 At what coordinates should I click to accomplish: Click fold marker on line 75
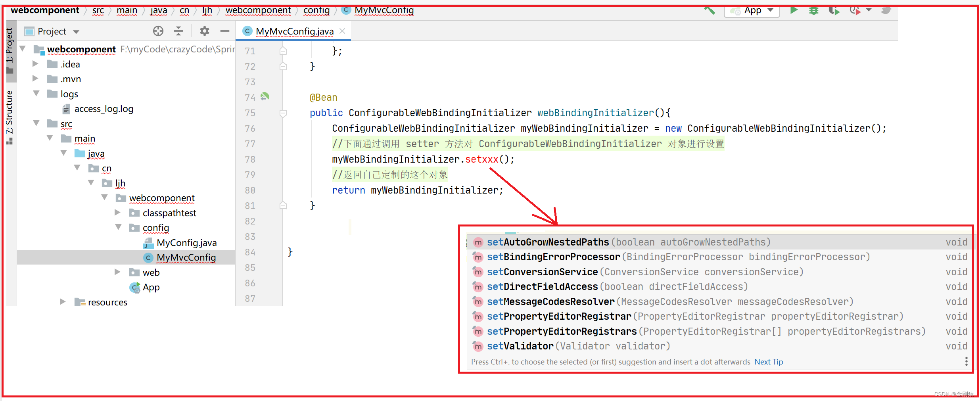click(x=283, y=113)
